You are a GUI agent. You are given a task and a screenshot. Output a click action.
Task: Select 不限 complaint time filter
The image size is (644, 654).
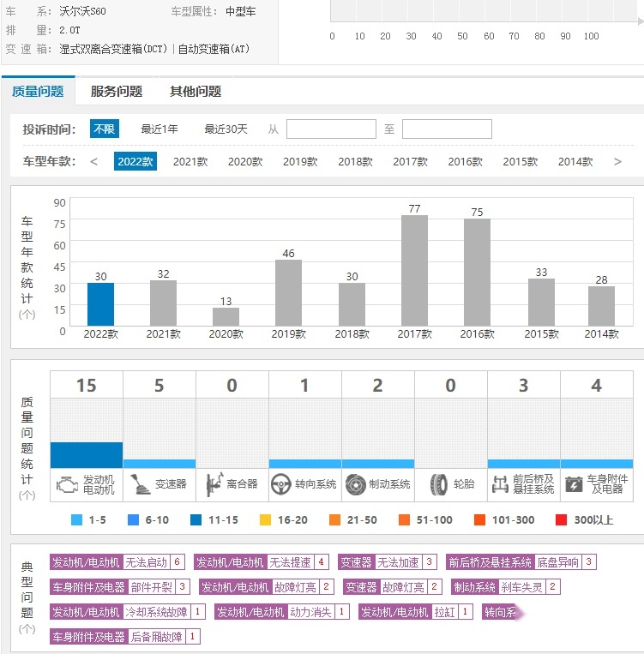(x=105, y=129)
